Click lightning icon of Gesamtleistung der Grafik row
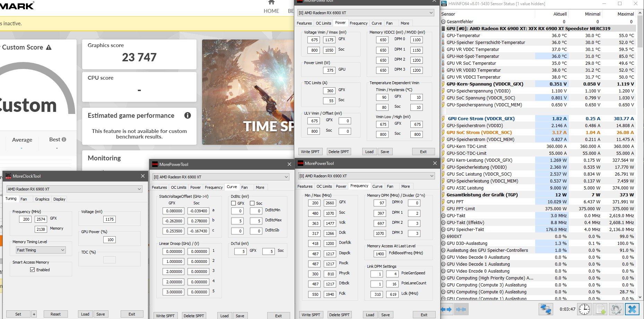The width and height of the screenshot is (644, 319). 443,195
